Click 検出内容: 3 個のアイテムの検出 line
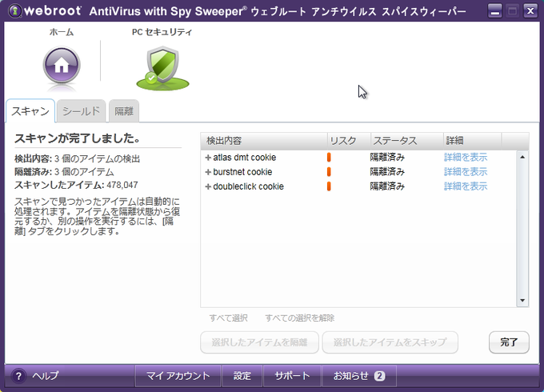544x392 pixels. click(x=77, y=159)
